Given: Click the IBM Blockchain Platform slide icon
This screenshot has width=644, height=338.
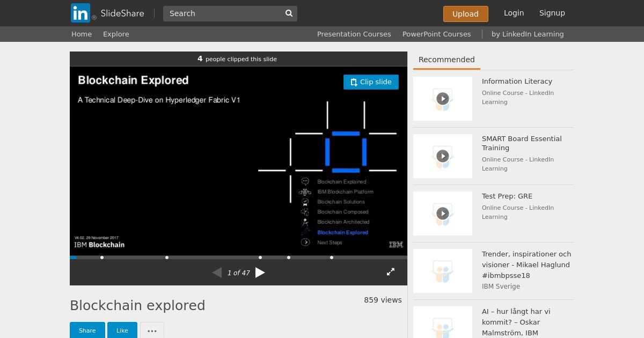Looking at the screenshot, I should (305, 192).
